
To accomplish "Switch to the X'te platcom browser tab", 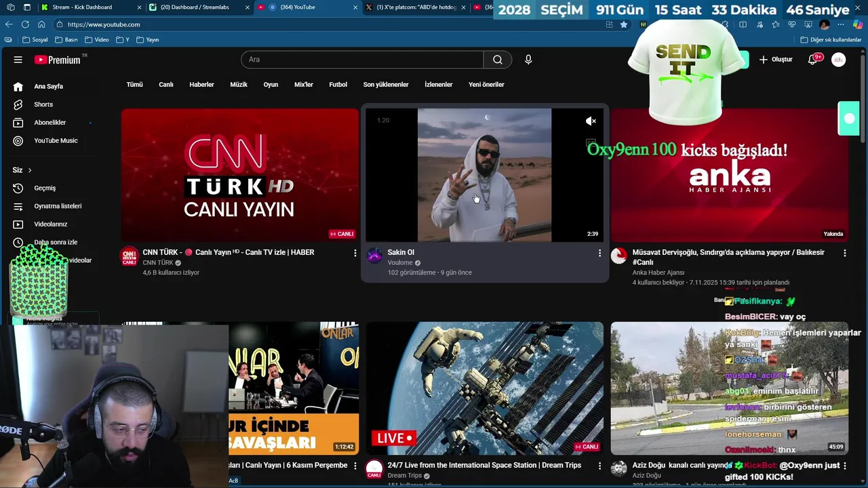I will (416, 7).
